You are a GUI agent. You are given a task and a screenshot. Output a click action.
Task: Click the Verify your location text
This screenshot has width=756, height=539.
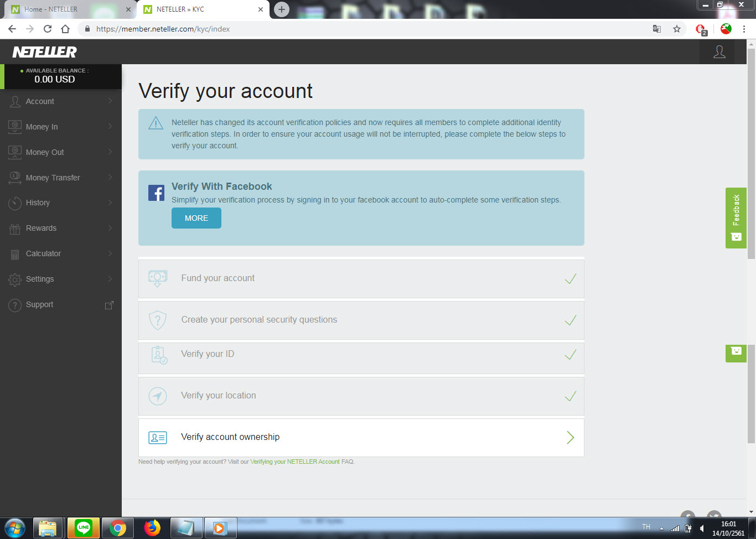click(x=219, y=396)
